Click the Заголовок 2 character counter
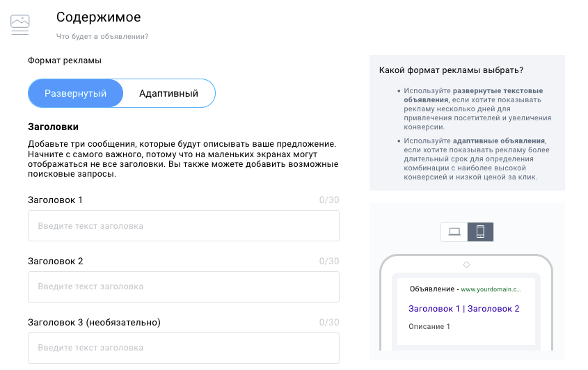The height and width of the screenshot is (370, 588). 329,261
